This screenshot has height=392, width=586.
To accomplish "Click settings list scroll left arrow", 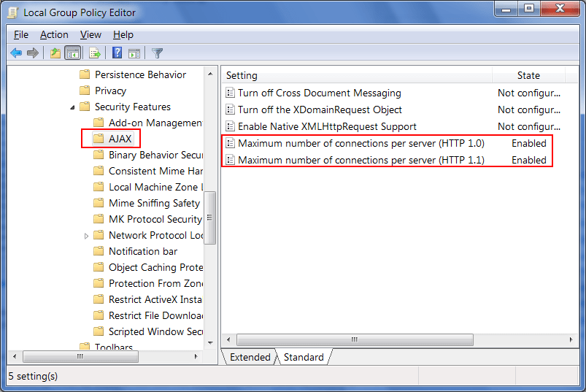I will (x=228, y=339).
